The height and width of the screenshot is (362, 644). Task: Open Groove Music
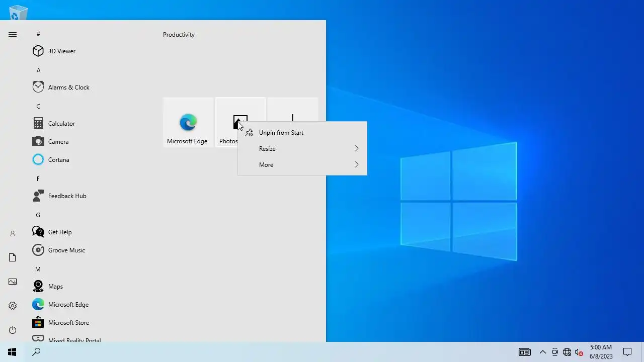click(x=91, y=250)
